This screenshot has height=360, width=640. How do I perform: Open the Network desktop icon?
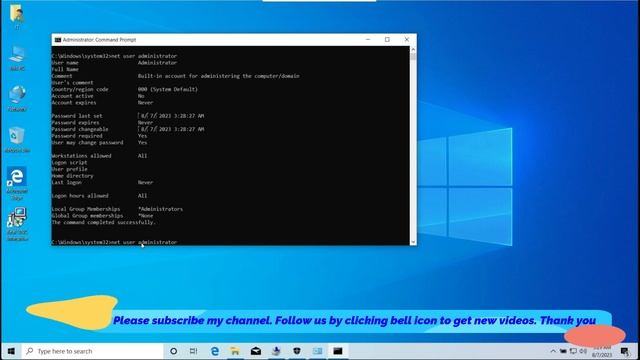[x=17, y=98]
